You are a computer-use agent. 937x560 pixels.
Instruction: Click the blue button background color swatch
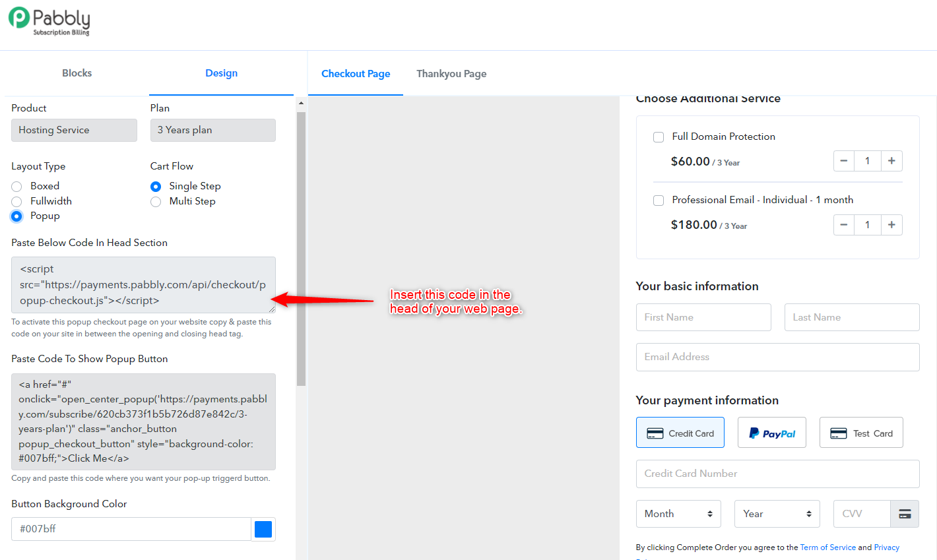pos(263,529)
